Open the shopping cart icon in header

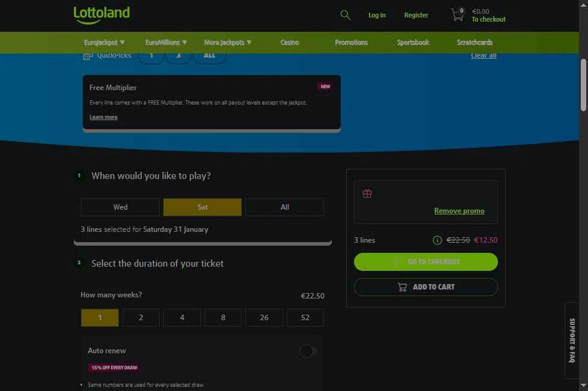(457, 15)
